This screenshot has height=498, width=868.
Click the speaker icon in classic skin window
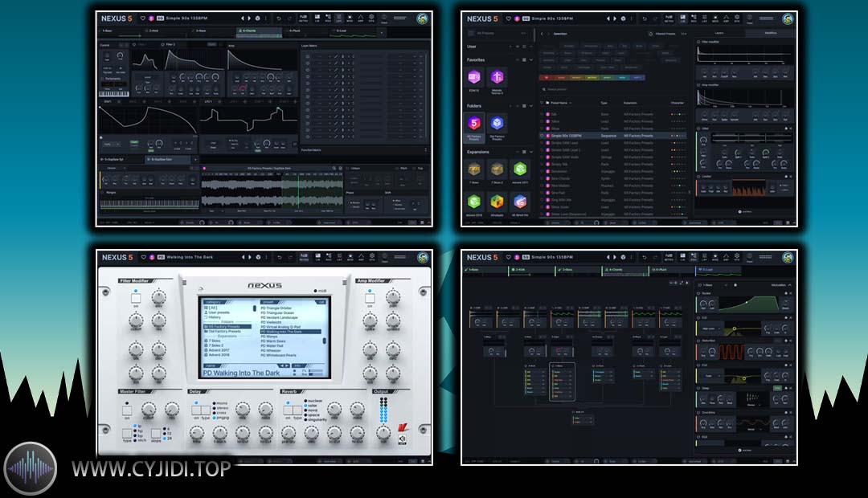(x=403, y=439)
